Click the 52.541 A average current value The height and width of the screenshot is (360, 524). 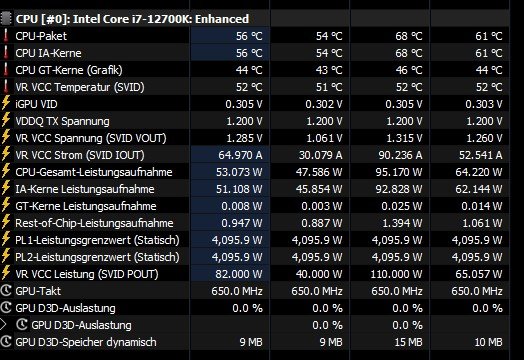click(481, 155)
